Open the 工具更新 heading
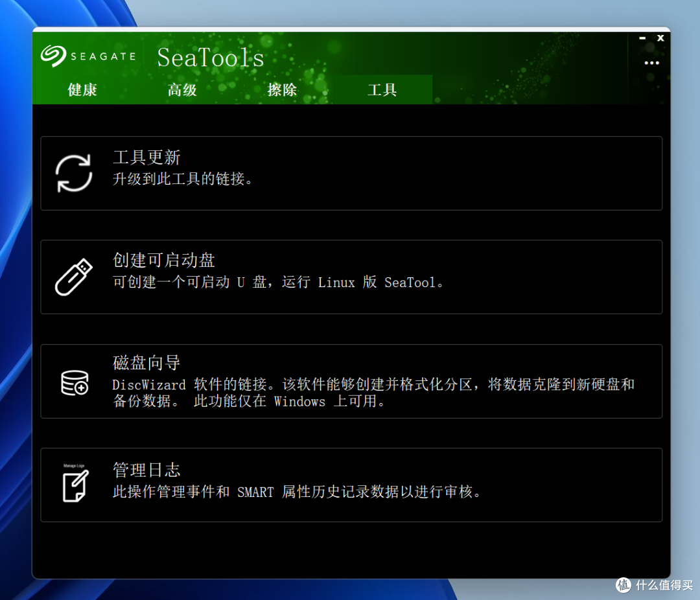700x600 pixels. (x=147, y=157)
